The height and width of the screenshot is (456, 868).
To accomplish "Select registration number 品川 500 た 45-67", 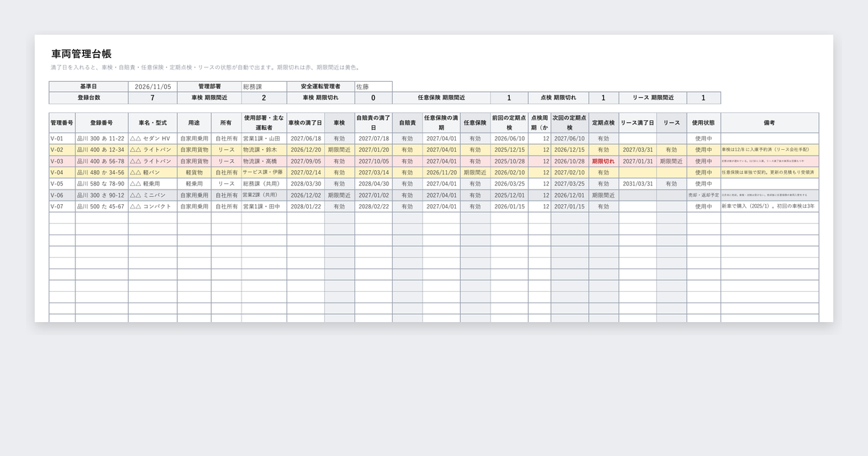I will (102, 206).
